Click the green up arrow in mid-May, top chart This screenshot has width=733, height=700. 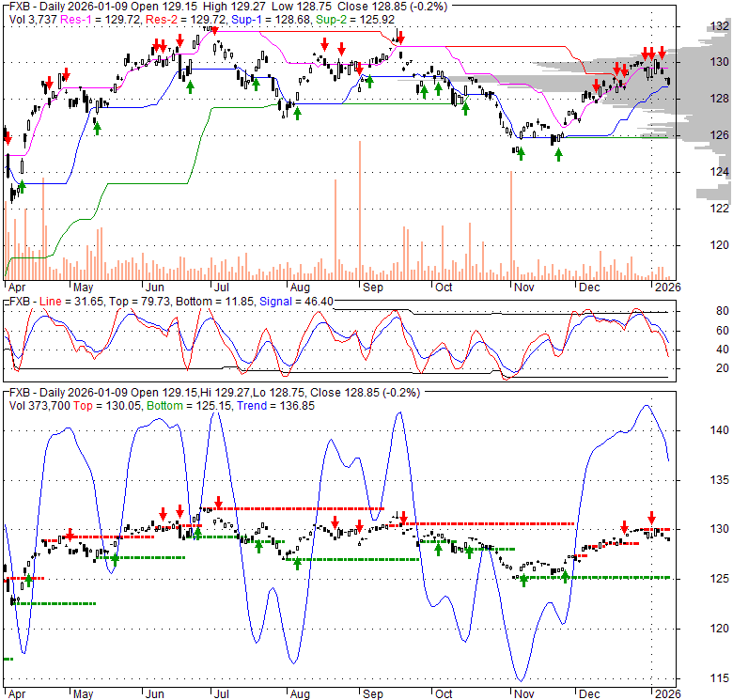(97, 128)
